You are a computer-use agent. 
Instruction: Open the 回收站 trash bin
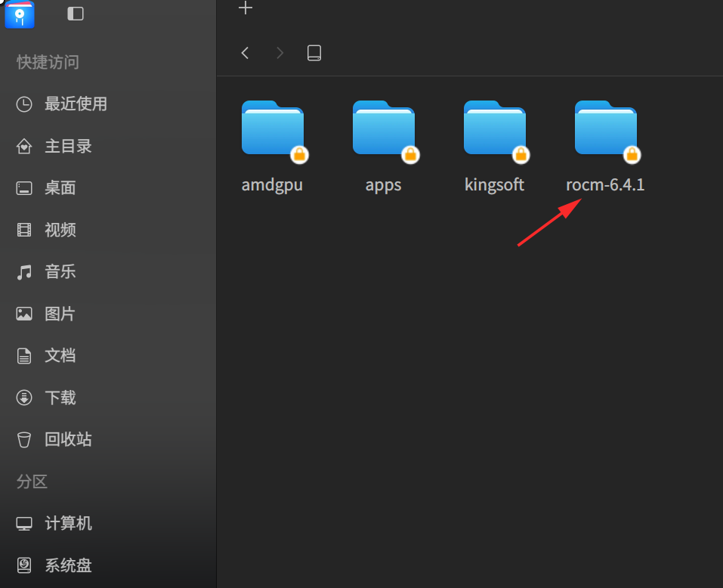tap(54, 440)
